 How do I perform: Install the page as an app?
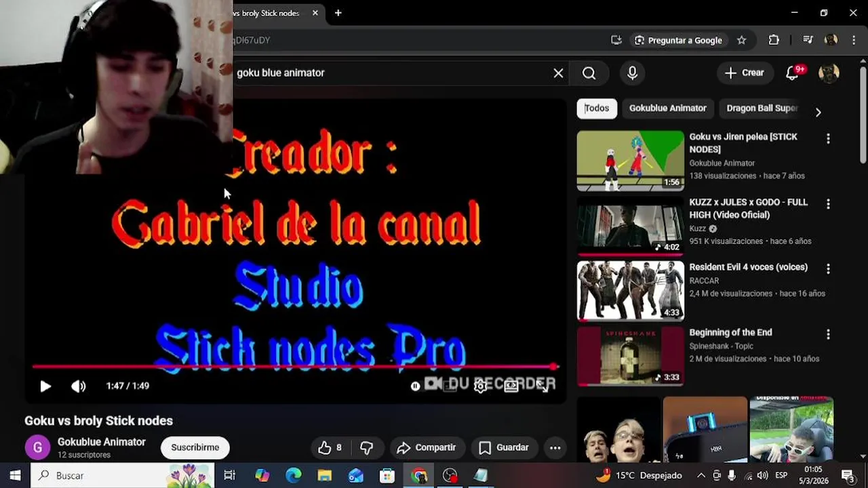point(616,40)
